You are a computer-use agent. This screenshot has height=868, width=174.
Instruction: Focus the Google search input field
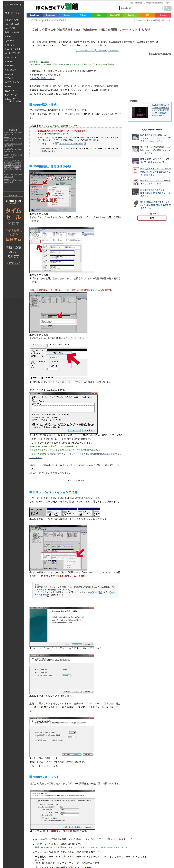141,8
